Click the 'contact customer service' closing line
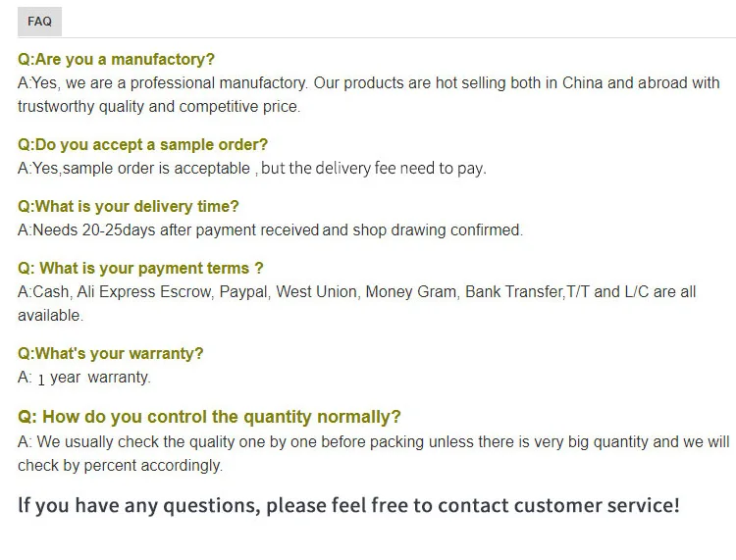Screen dimensions: 736x560 tap(348, 506)
